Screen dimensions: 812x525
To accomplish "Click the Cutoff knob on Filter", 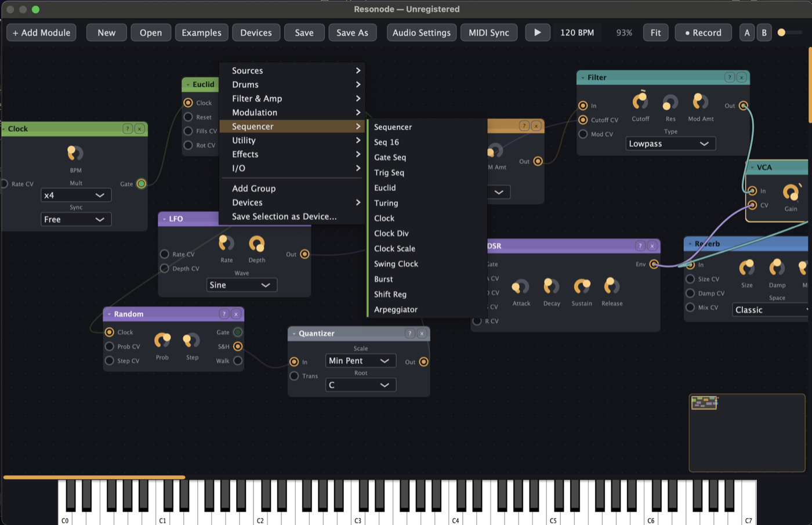I will coord(640,102).
